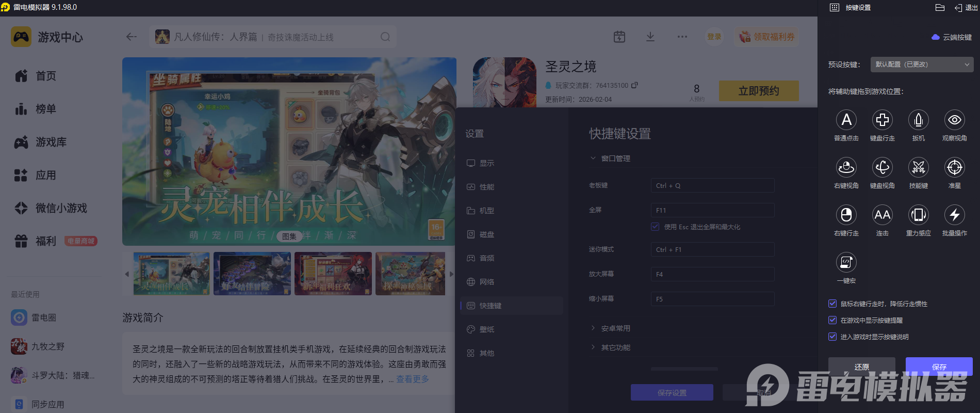Open the calendar check-in icon
This screenshot has width=980, height=413.
pyautogui.click(x=619, y=37)
